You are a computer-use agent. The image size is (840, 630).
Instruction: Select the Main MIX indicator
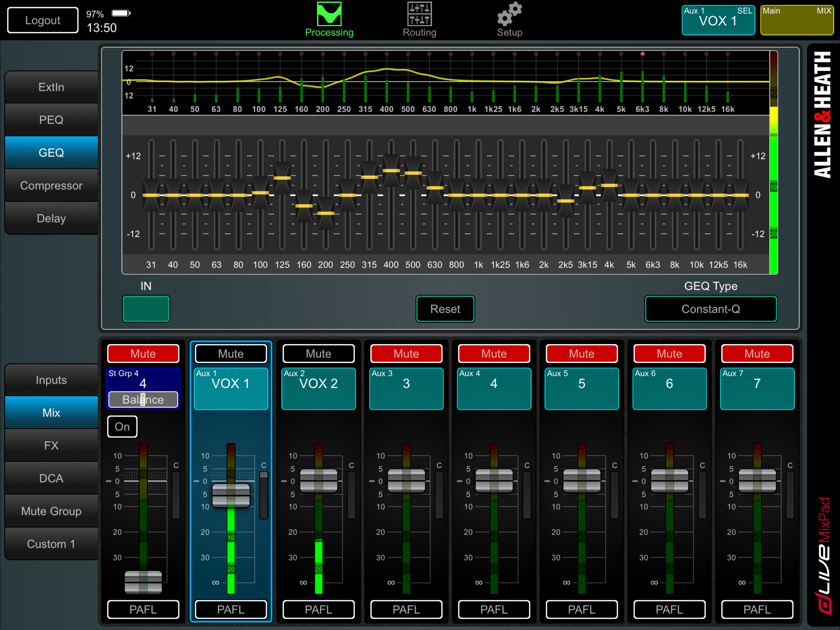pos(797,20)
